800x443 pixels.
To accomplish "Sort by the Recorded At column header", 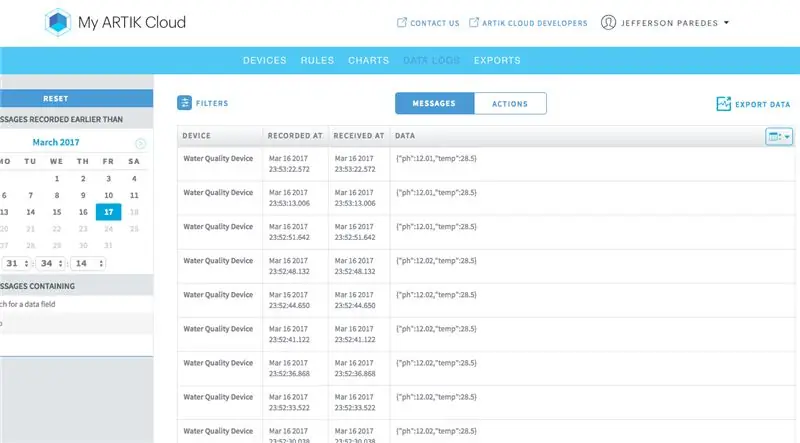I will (x=295, y=136).
